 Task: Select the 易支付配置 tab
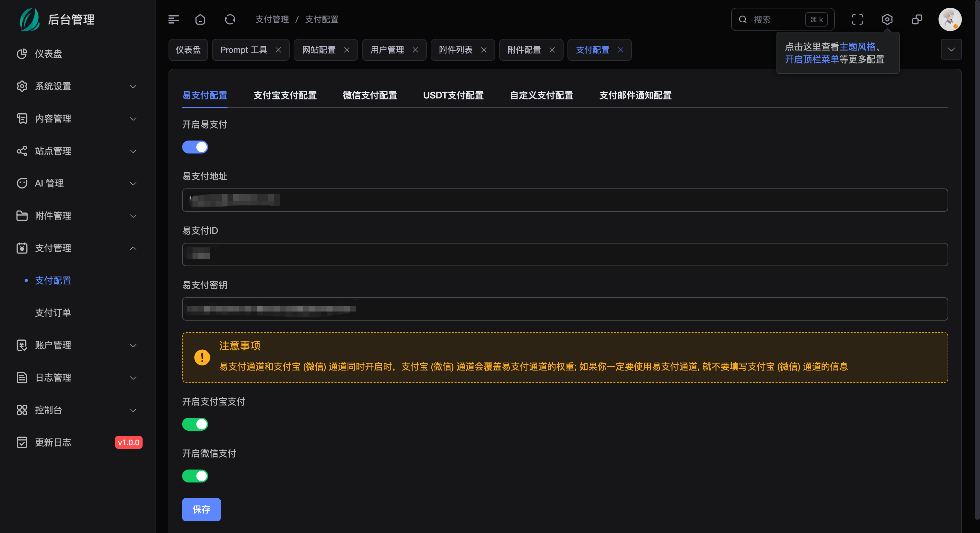click(205, 95)
